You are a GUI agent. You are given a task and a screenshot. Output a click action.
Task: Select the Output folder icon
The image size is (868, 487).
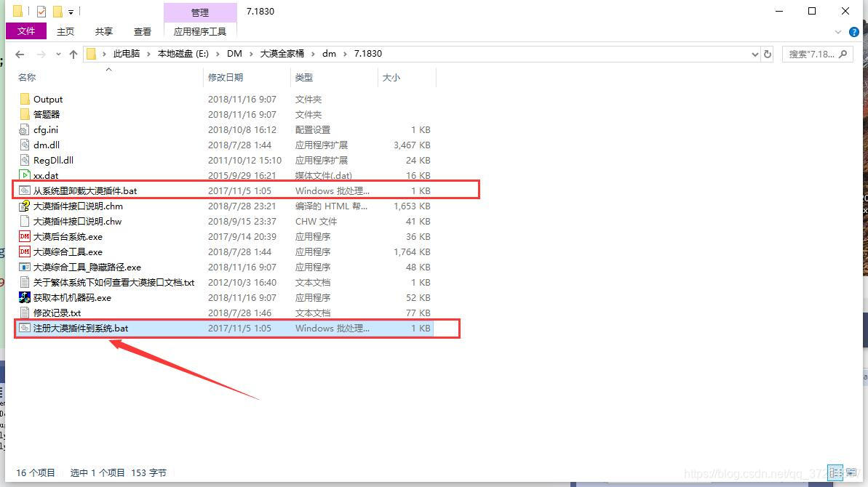point(24,99)
